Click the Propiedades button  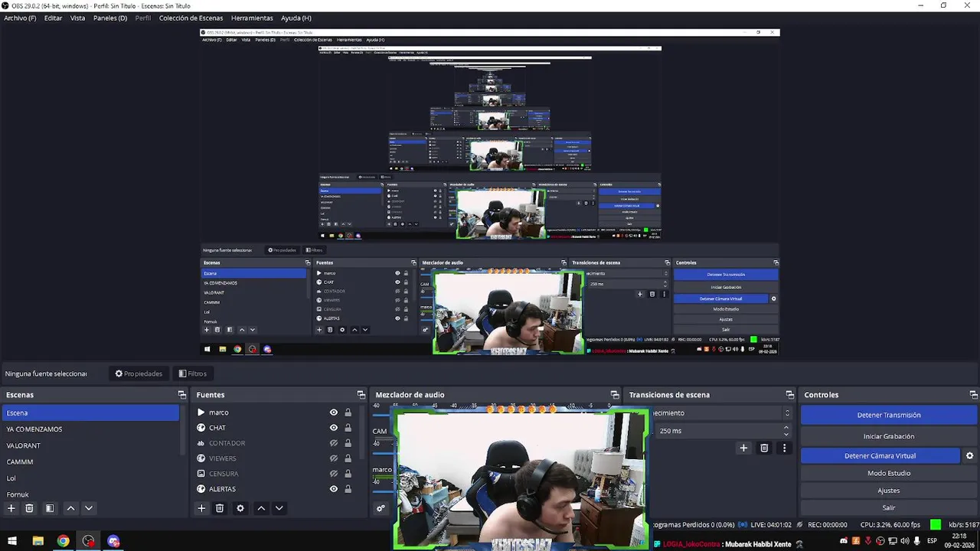139,373
